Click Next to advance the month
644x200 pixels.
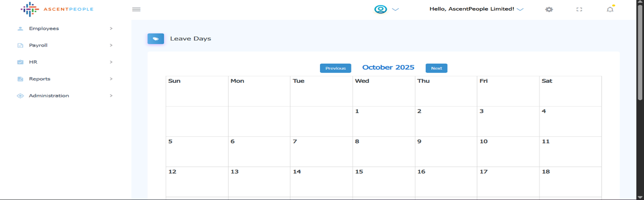436,68
